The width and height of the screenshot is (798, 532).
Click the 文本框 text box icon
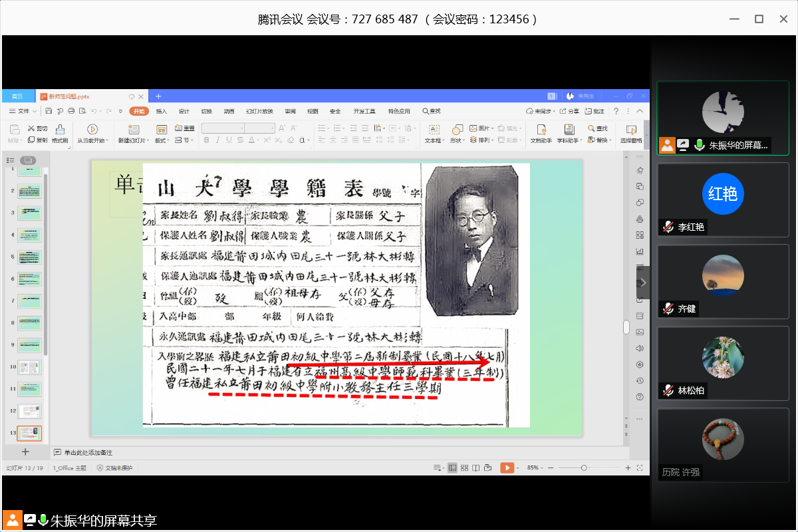[434, 129]
